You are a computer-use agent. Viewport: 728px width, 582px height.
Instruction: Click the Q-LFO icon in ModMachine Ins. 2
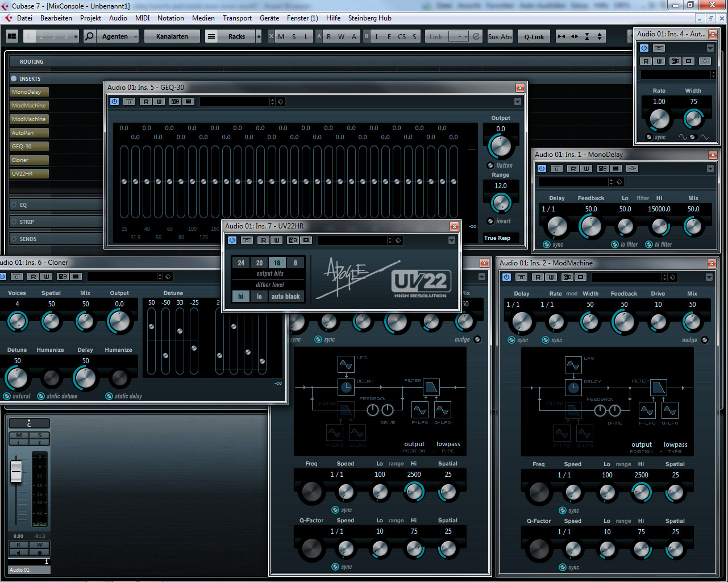pyautogui.click(x=670, y=410)
